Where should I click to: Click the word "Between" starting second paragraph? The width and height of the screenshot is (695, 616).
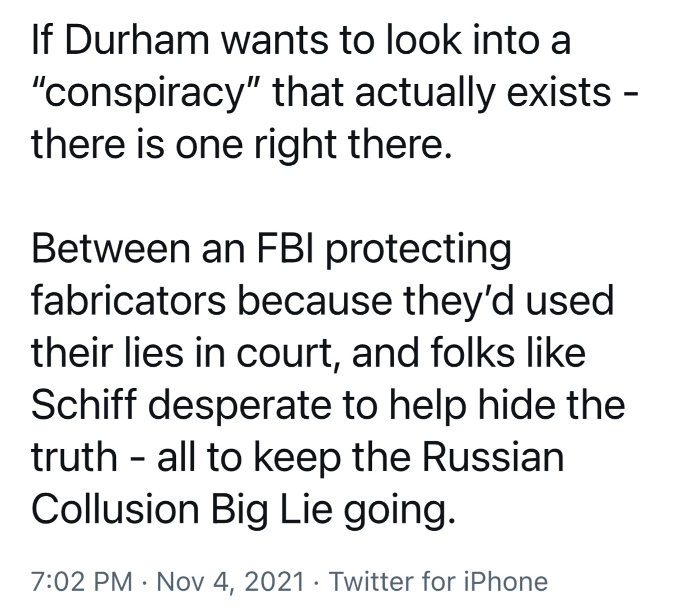111,249
